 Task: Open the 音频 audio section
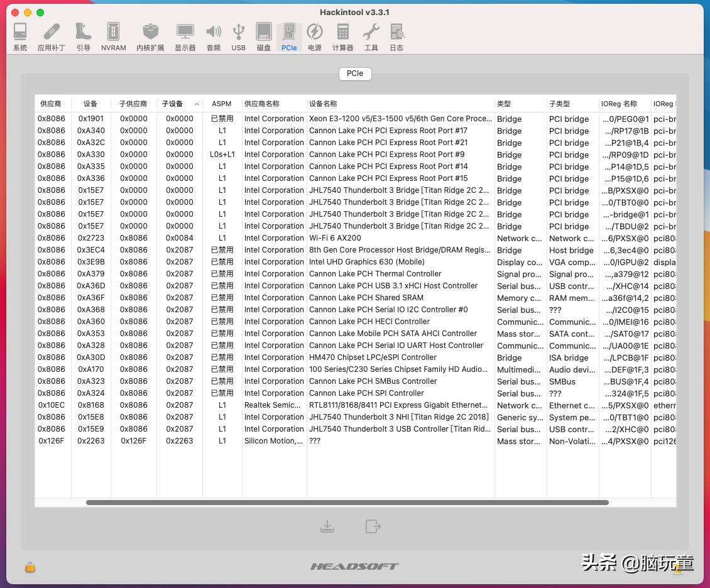click(x=214, y=36)
